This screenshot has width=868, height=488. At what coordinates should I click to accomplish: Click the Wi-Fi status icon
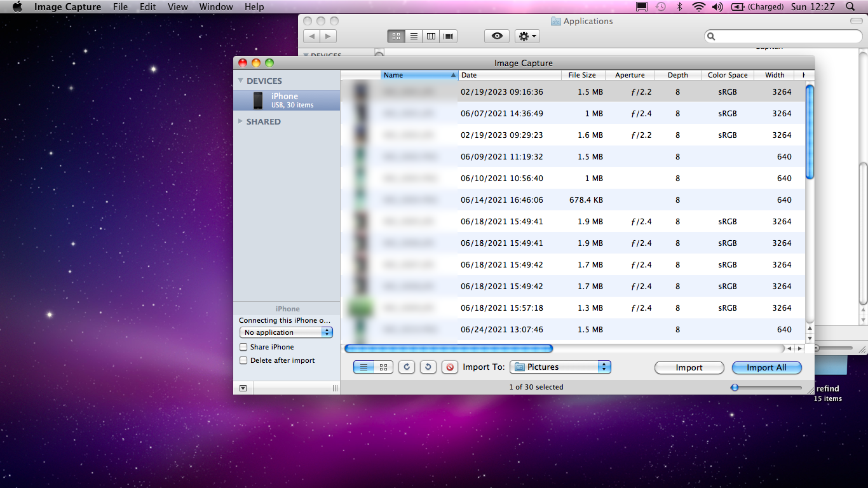coord(699,7)
